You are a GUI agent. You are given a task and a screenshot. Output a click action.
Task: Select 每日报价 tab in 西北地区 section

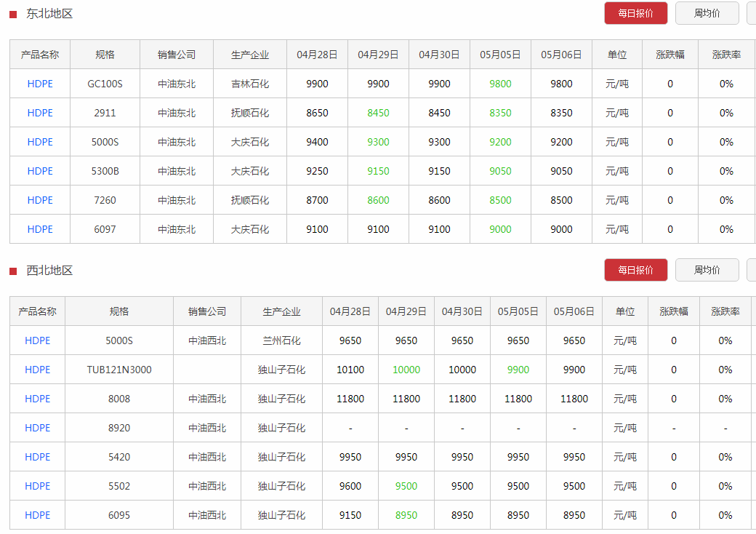(635, 270)
